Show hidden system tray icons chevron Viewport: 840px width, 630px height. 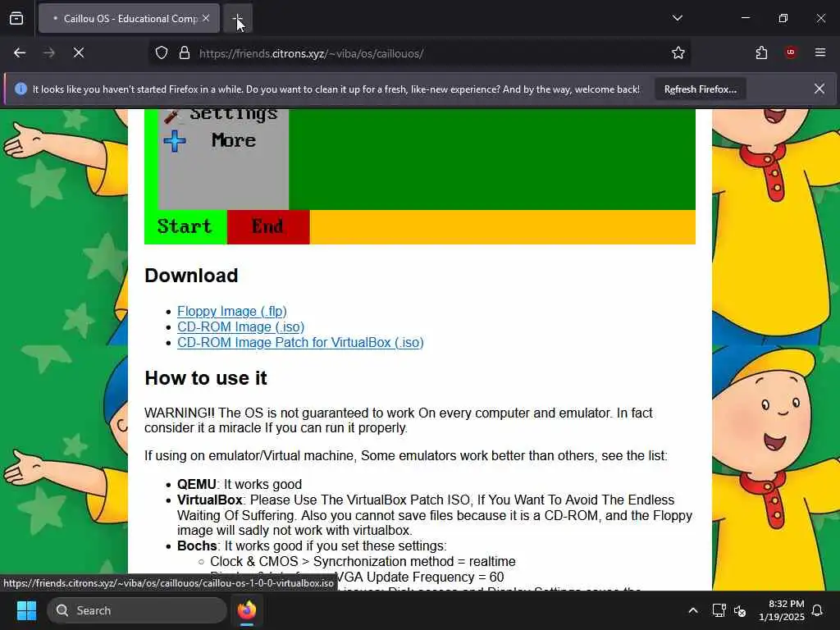click(x=692, y=610)
